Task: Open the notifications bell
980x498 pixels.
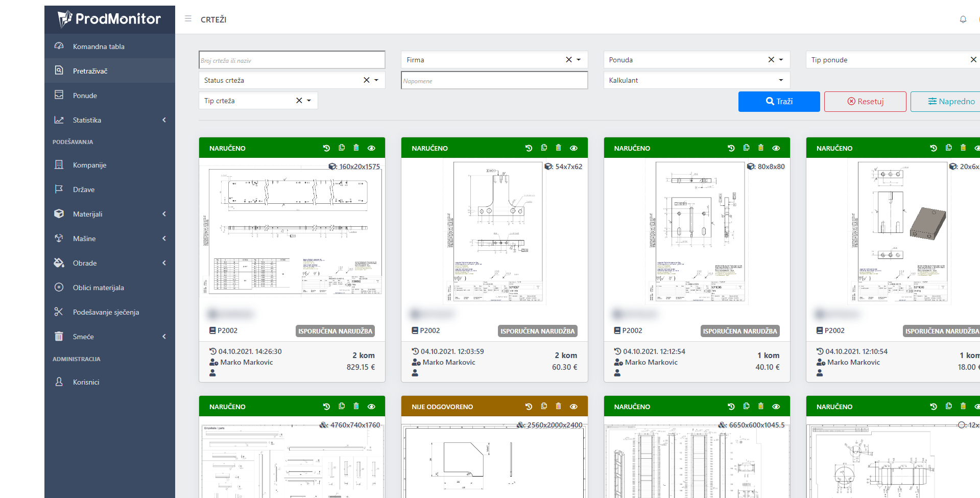Action: coord(963,19)
